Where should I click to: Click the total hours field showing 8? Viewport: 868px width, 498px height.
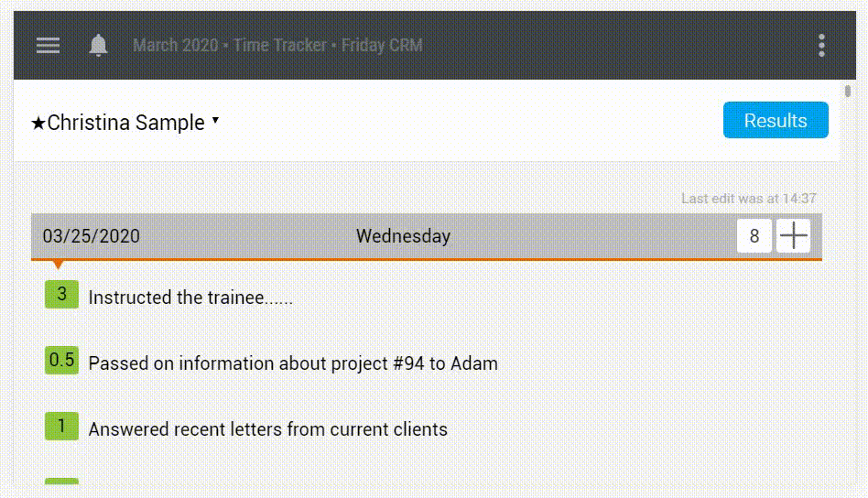click(754, 235)
